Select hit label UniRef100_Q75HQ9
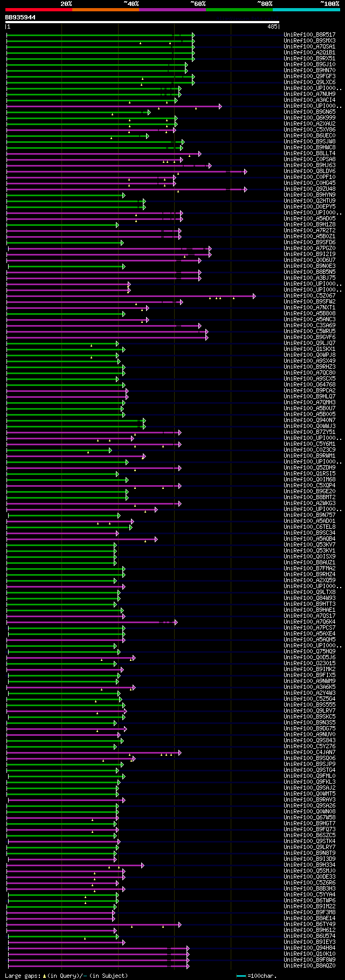The image size is (345, 980). coord(309,652)
